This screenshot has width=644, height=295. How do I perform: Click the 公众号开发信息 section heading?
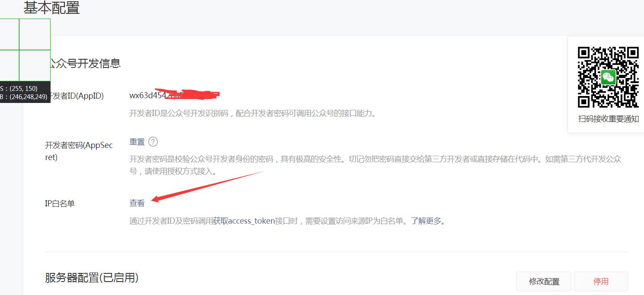83,64
